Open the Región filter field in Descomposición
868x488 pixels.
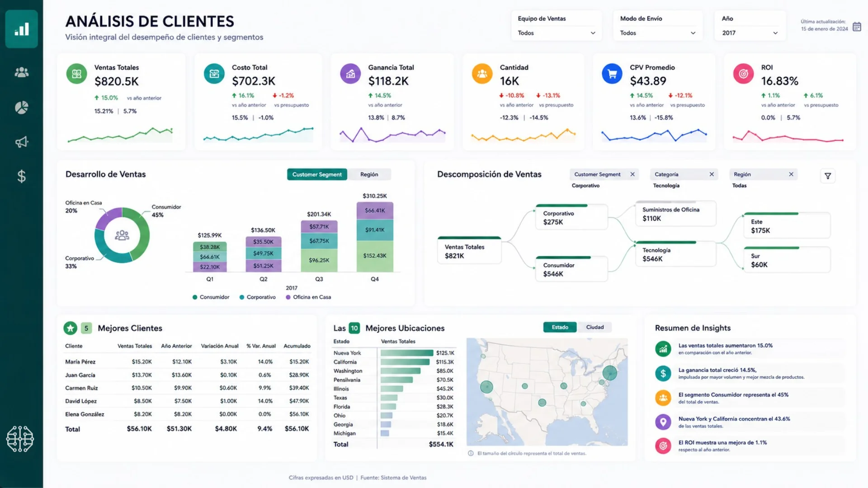(763, 174)
